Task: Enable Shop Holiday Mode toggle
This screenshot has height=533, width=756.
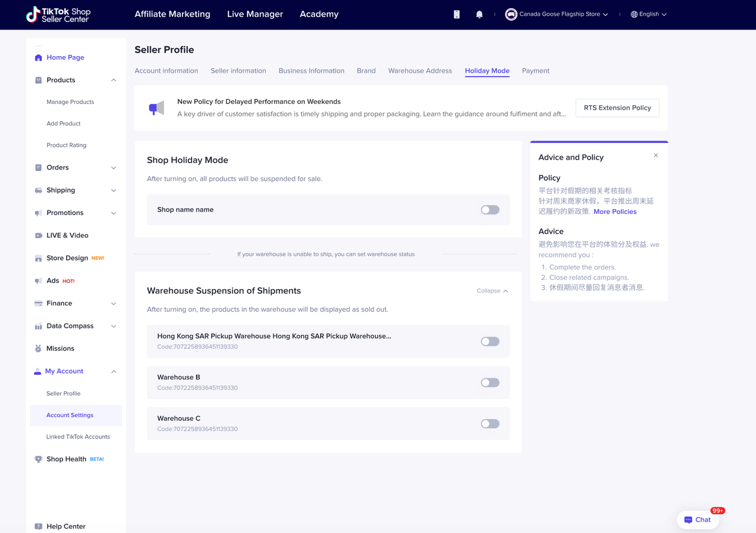Action: [490, 210]
